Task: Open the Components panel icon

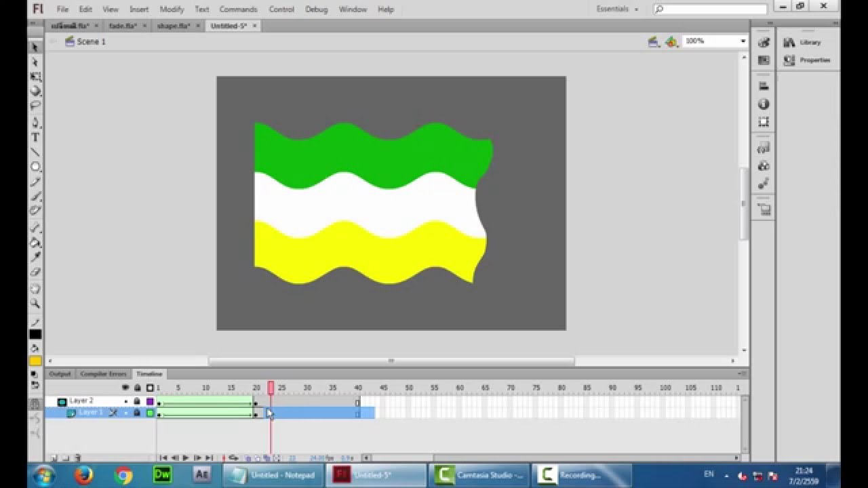Action: point(764,165)
